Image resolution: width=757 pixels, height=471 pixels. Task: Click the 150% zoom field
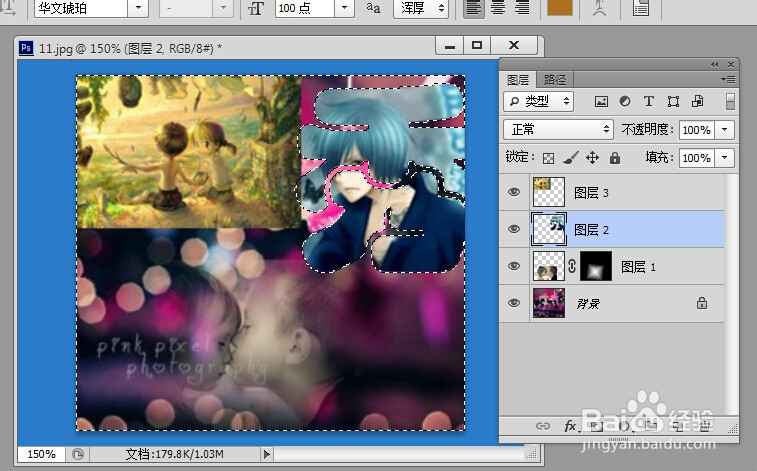point(42,454)
